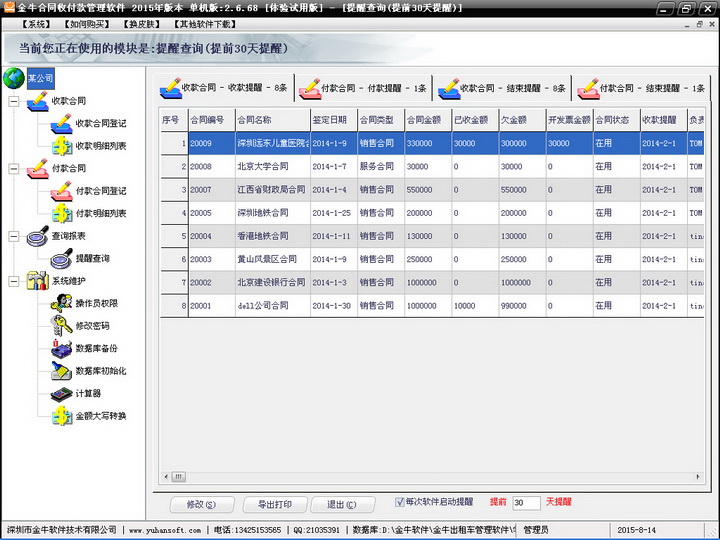Select row with contract dell公司合同
The image size is (720, 540).
tap(432, 306)
